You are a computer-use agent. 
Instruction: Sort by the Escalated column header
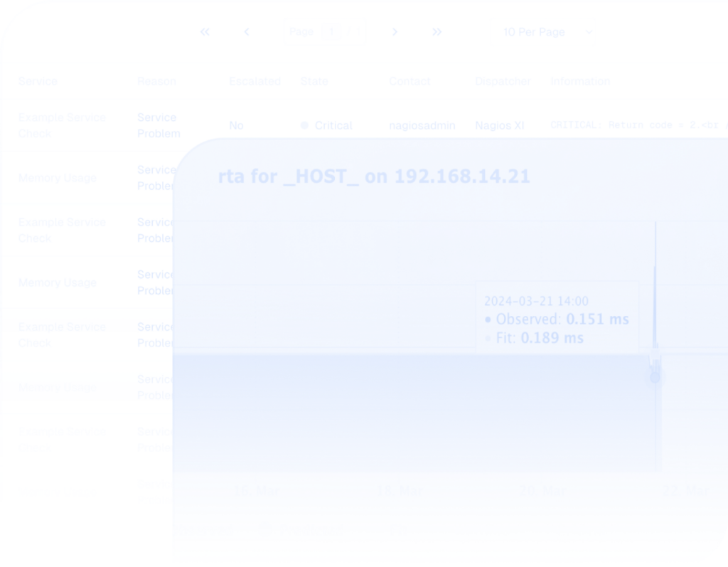(255, 81)
